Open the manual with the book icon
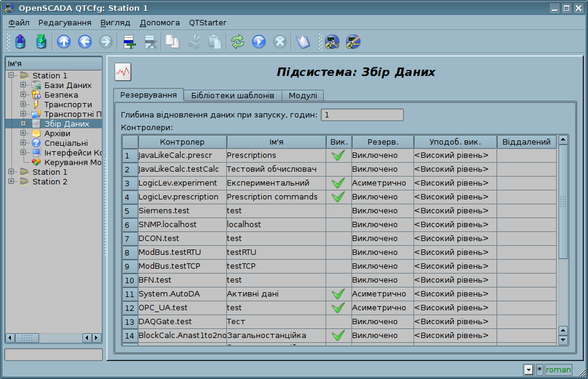 pyautogui.click(x=302, y=42)
